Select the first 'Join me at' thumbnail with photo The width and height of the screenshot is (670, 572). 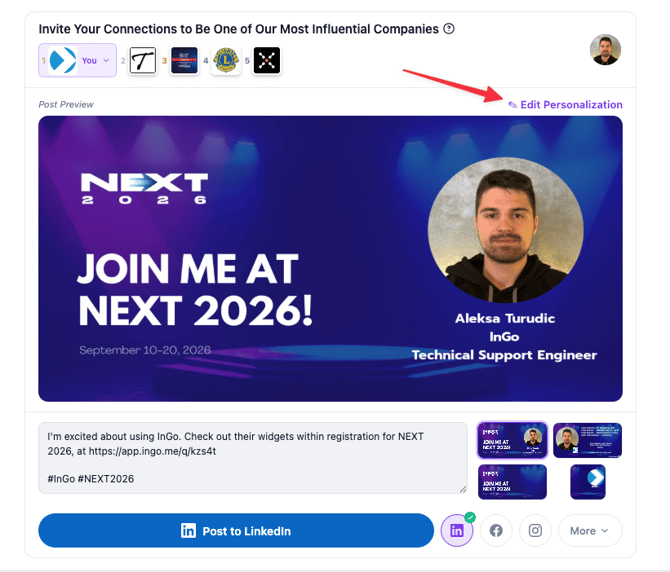click(512, 440)
